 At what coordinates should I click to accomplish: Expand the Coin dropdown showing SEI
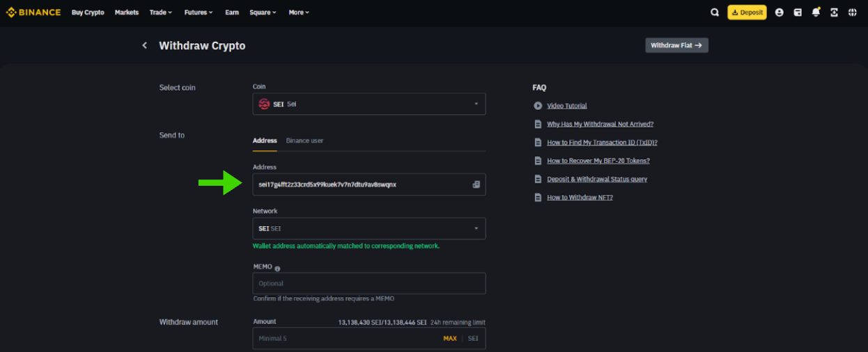369,104
